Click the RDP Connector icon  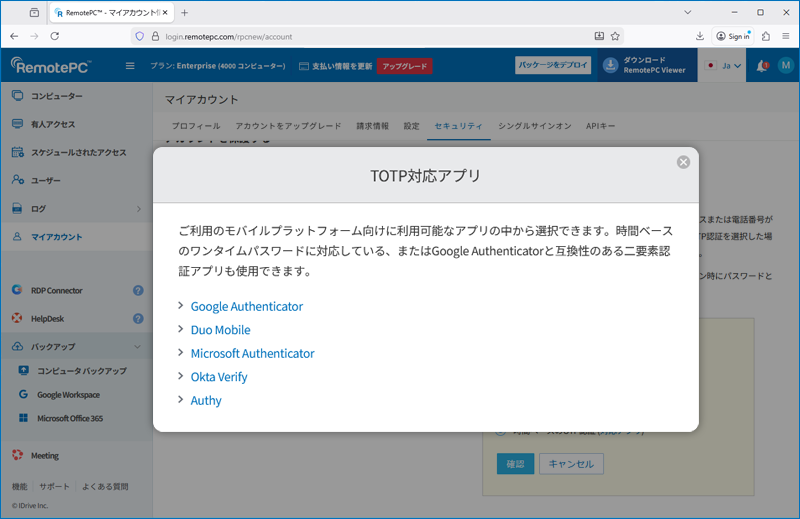[17, 290]
